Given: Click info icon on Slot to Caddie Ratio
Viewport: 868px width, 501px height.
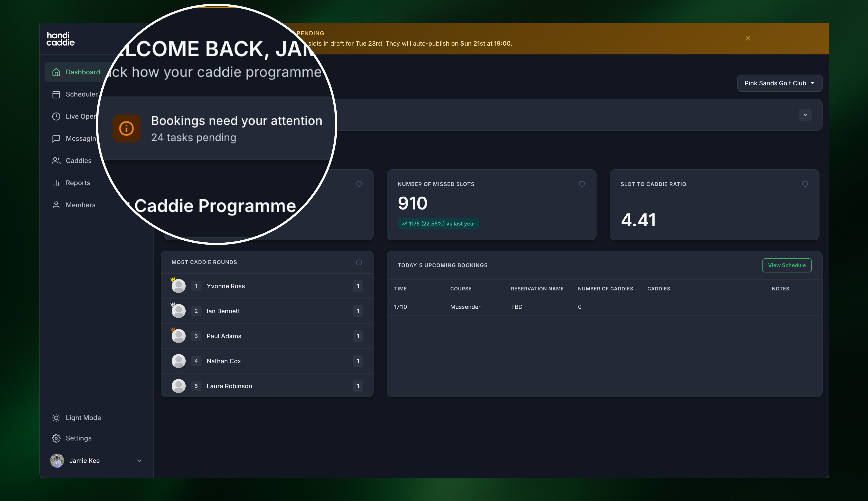Looking at the screenshot, I should pyautogui.click(x=805, y=184).
